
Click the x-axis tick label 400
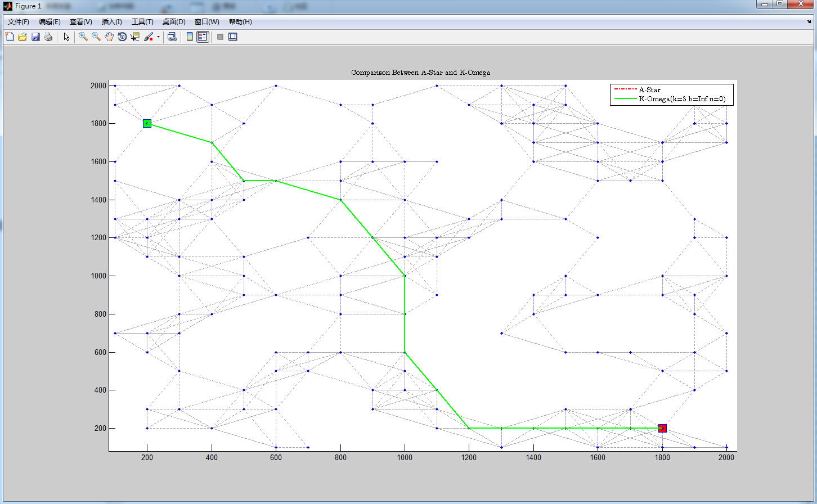pos(212,457)
